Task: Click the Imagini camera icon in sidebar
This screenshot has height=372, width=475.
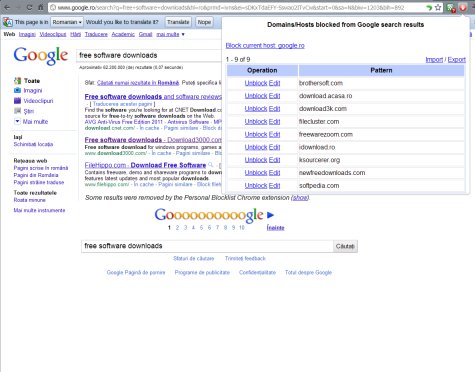Action: [17, 90]
